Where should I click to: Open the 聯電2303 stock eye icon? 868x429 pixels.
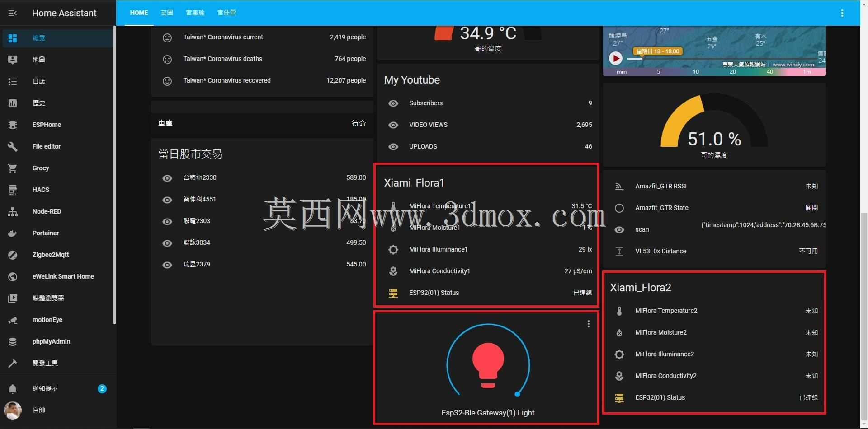(167, 221)
